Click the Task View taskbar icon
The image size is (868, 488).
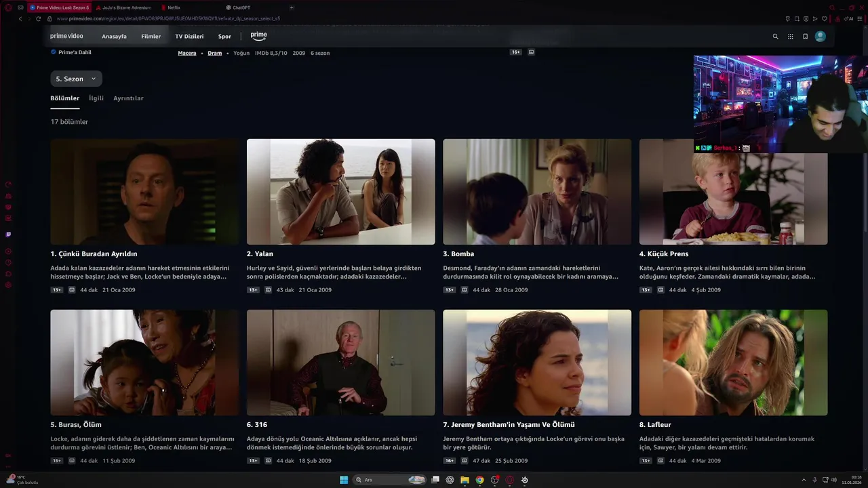(x=435, y=480)
